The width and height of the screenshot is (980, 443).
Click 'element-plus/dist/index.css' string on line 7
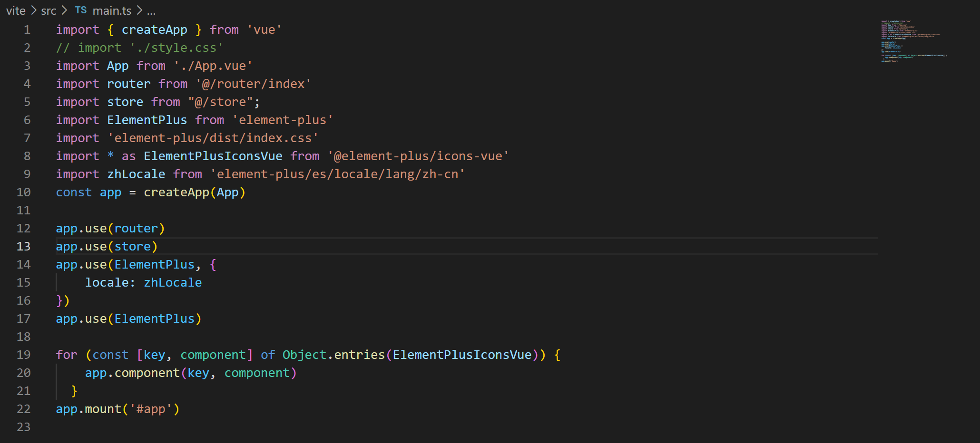pos(213,138)
